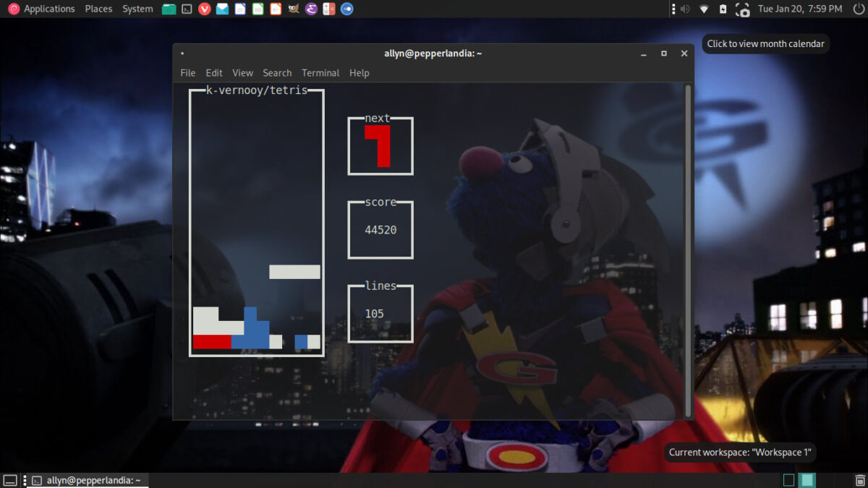868x488 pixels.
Task: Expand the Applications menu
Action: pos(42,9)
